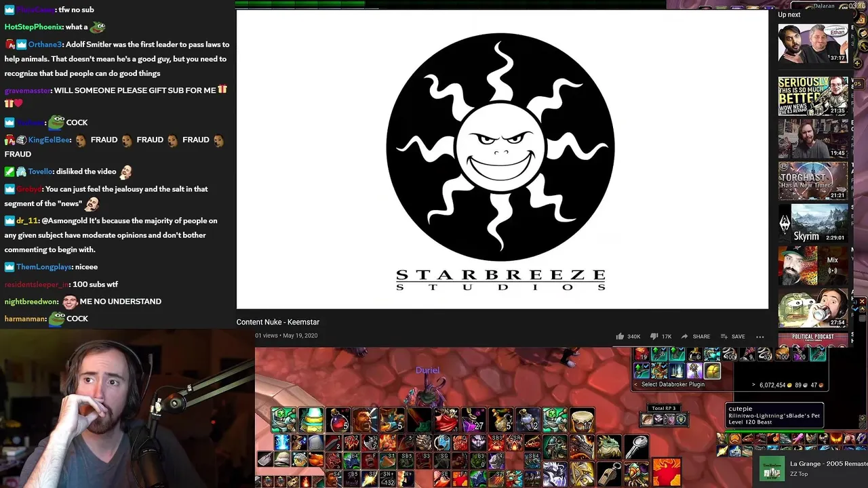
Task: Click the 'Content Nuke - Keemstar' video title
Action: [x=277, y=322]
